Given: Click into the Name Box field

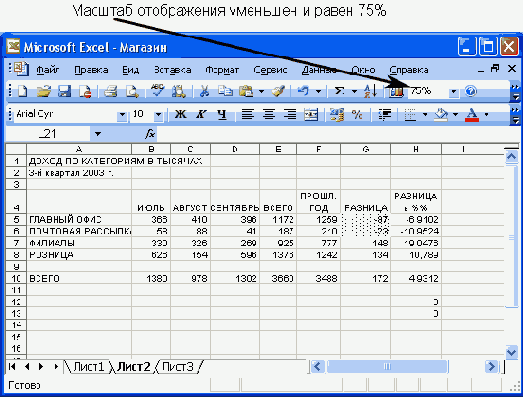Looking at the screenshot, I should click(x=48, y=134).
